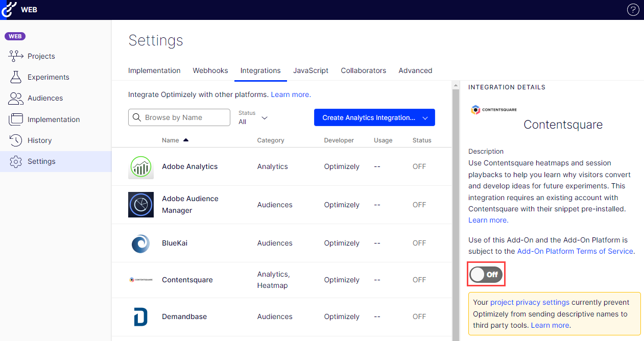The image size is (644, 341).
Task: Open Experiments via flask icon
Action: [16, 77]
